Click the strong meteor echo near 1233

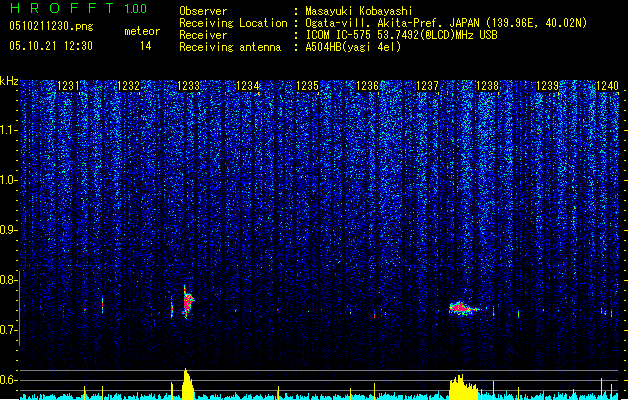click(x=188, y=302)
